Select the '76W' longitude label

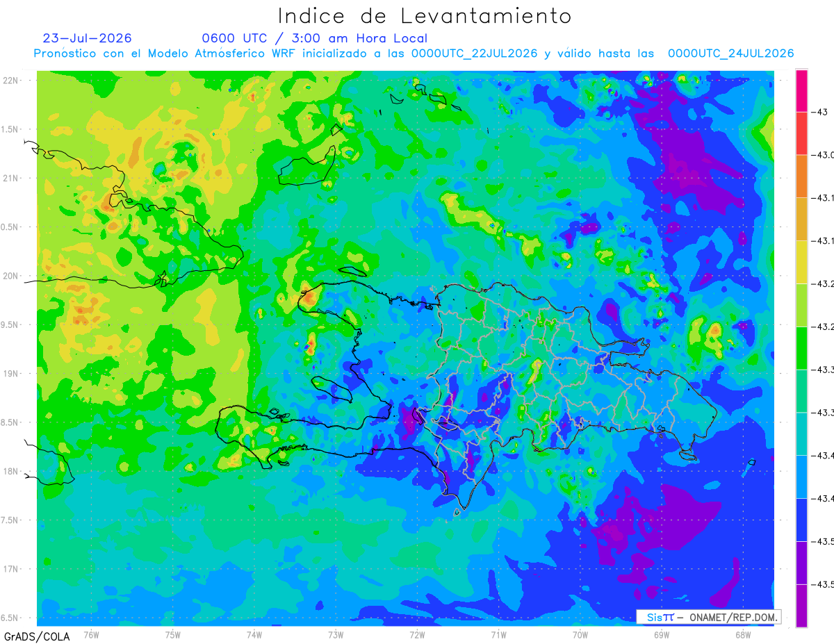tap(91, 634)
